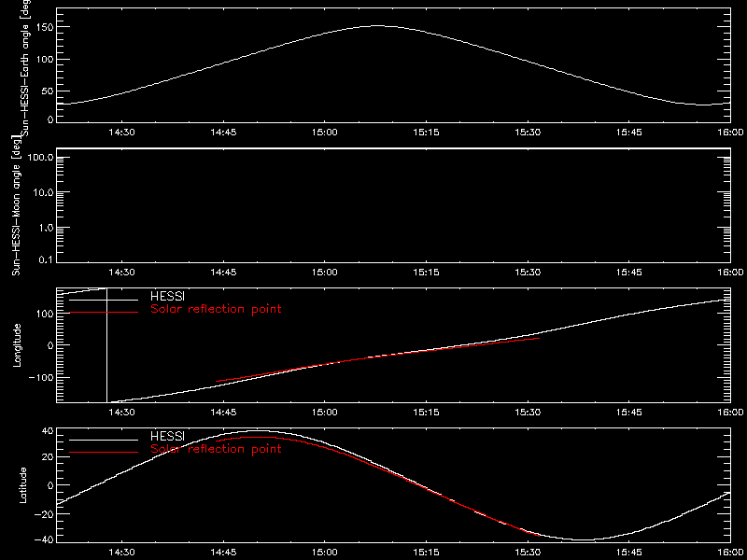747x560 pixels.
Task: Click the -20 tick label on Latitude plot
Action: coord(42,514)
